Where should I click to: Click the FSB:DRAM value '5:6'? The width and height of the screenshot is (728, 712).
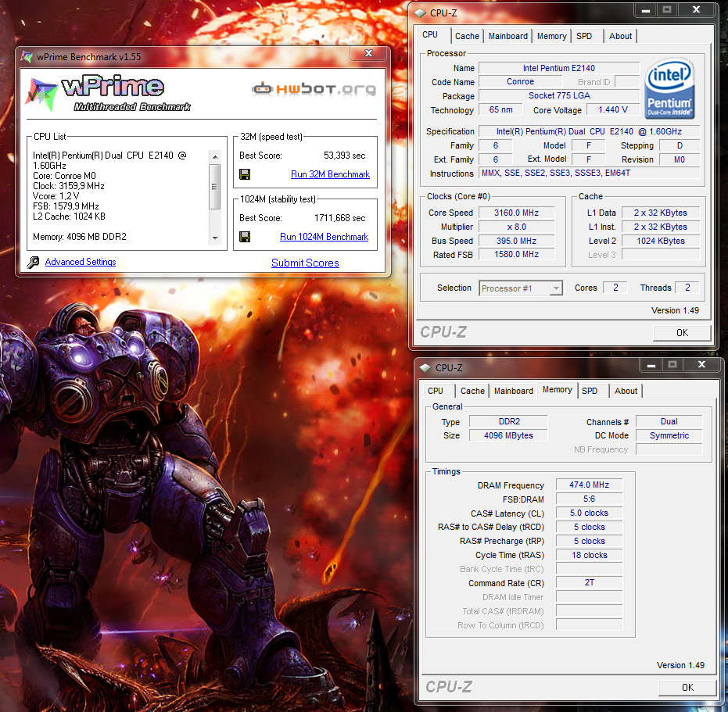589,499
